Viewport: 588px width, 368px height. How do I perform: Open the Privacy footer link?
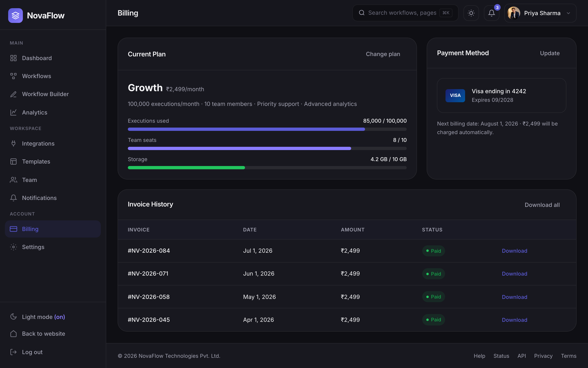543,356
